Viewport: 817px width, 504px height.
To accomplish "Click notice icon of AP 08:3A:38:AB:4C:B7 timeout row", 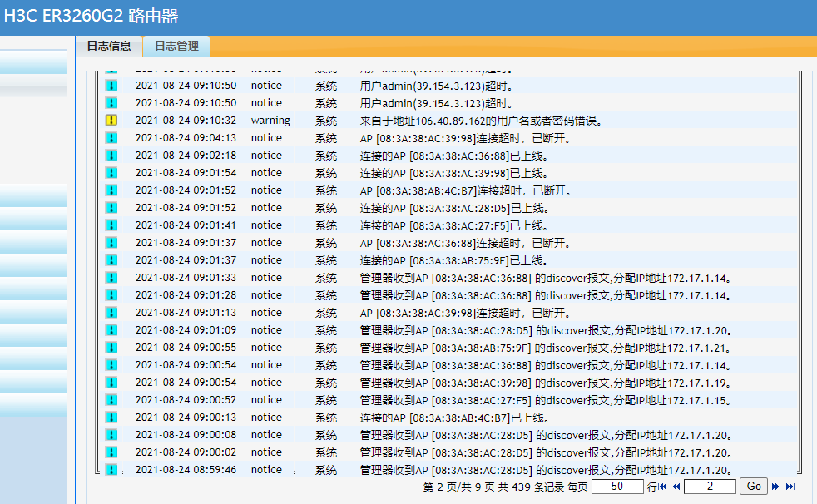I will coord(111,190).
